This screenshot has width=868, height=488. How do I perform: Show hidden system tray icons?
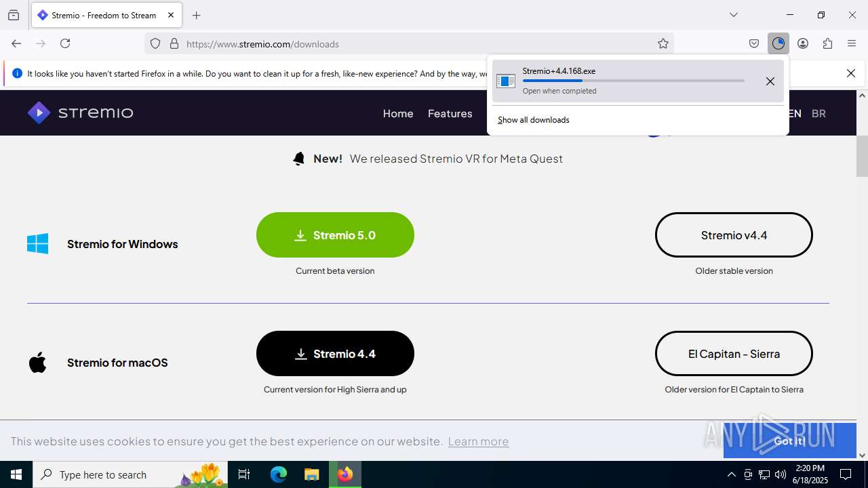pyautogui.click(x=731, y=474)
